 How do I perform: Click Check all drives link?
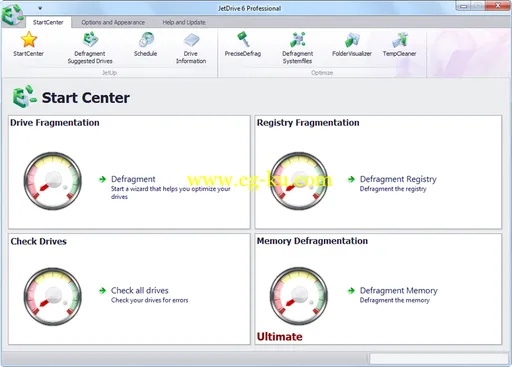point(140,290)
